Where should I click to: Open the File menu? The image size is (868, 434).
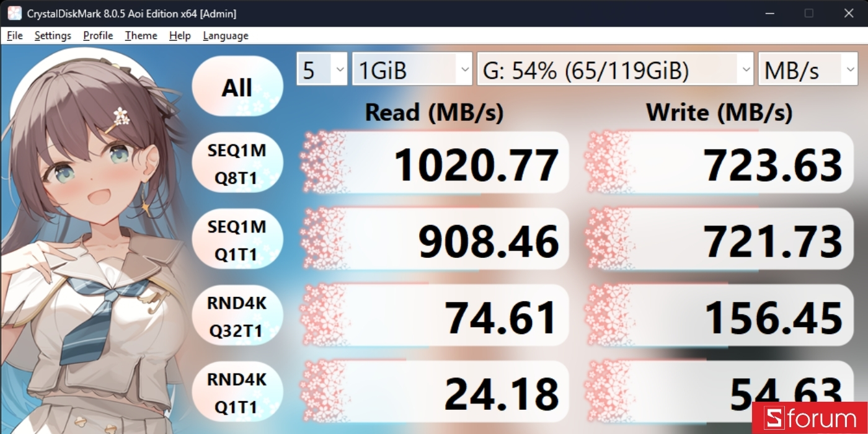point(15,36)
